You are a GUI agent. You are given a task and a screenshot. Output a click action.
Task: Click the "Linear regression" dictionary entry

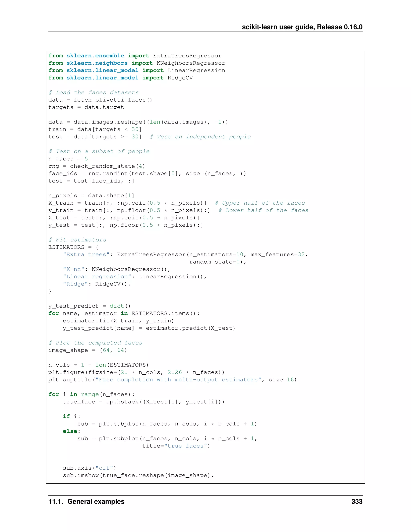[x=135, y=276]
